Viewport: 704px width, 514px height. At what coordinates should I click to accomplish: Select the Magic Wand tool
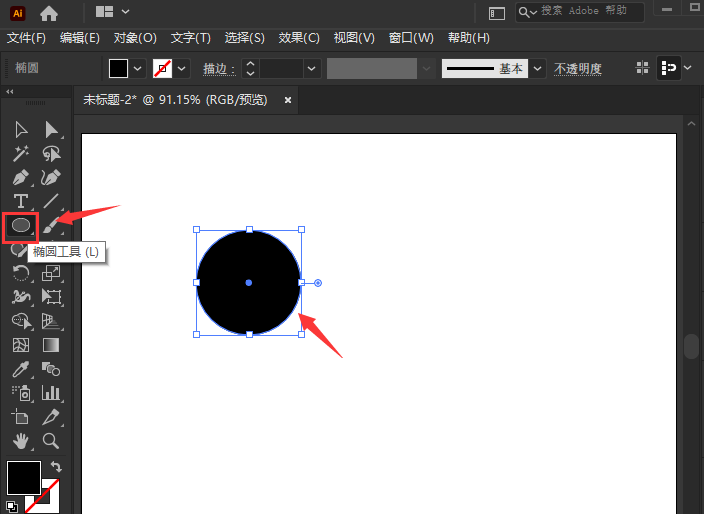tap(21, 154)
